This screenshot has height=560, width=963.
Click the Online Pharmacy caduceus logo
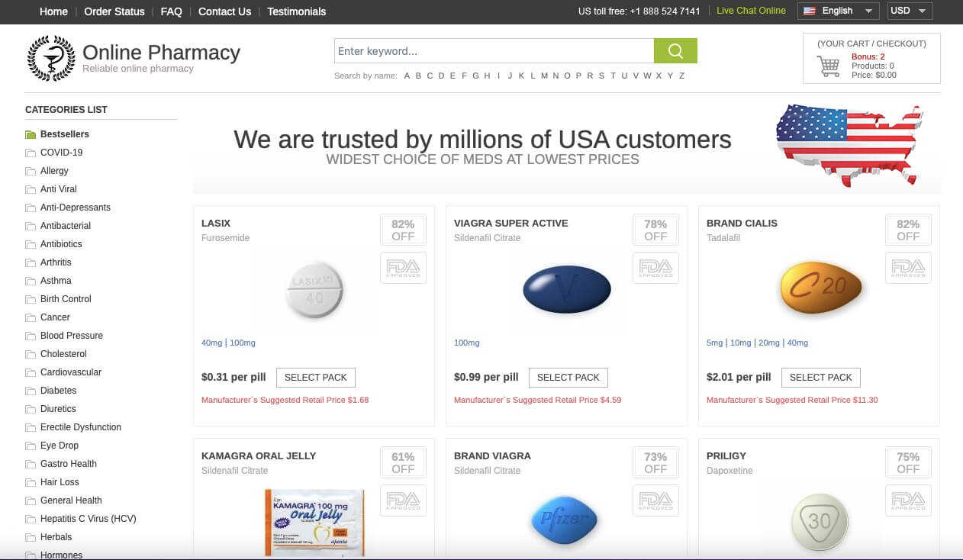point(50,58)
